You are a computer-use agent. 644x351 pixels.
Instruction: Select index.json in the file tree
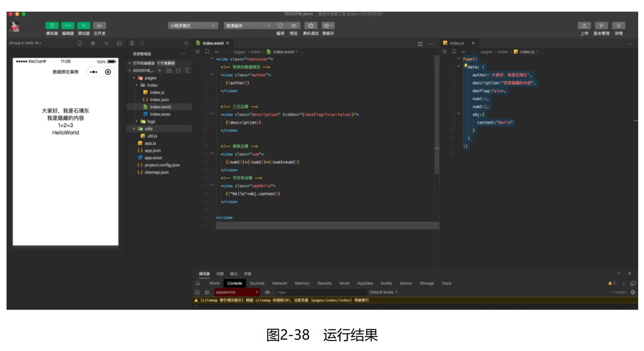point(160,100)
